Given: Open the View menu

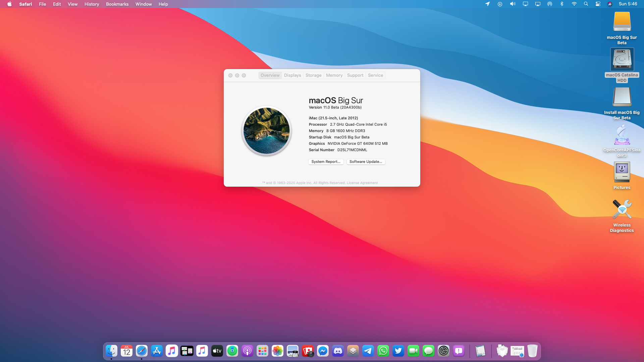Looking at the screenshot, I should (72, 4).
